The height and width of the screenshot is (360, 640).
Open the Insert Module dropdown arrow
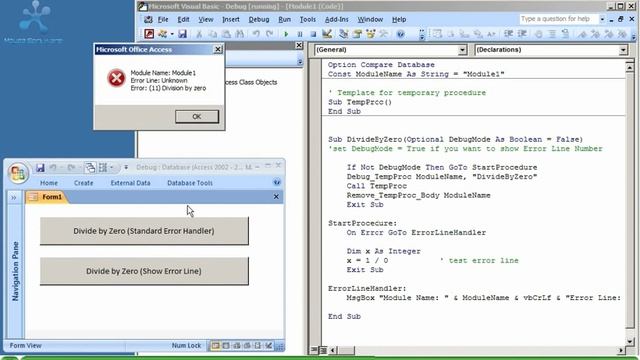point(172,34)
